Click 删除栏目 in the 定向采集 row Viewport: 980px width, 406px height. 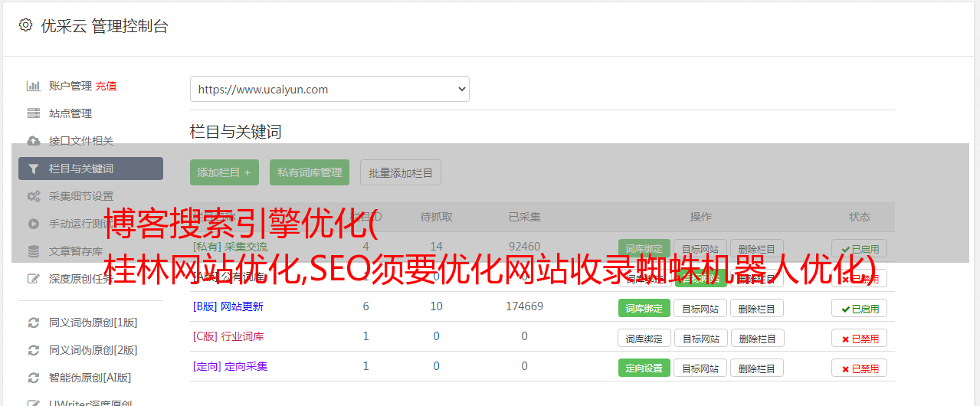(x=757, y=368)
